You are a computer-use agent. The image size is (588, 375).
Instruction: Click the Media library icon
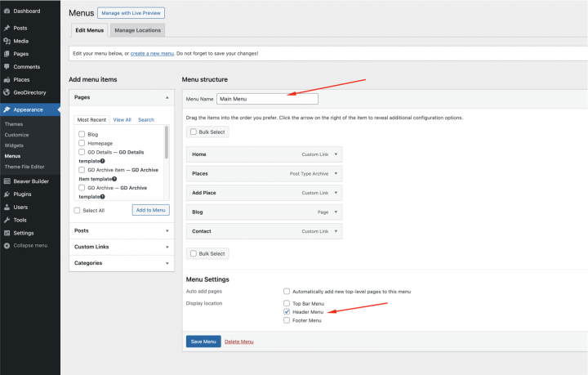[7, 41]
